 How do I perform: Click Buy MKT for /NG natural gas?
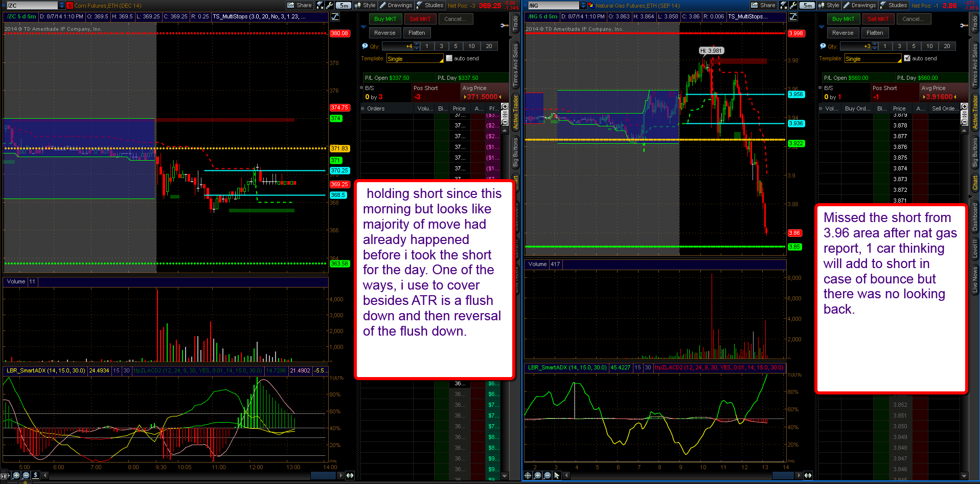[843, 19]
